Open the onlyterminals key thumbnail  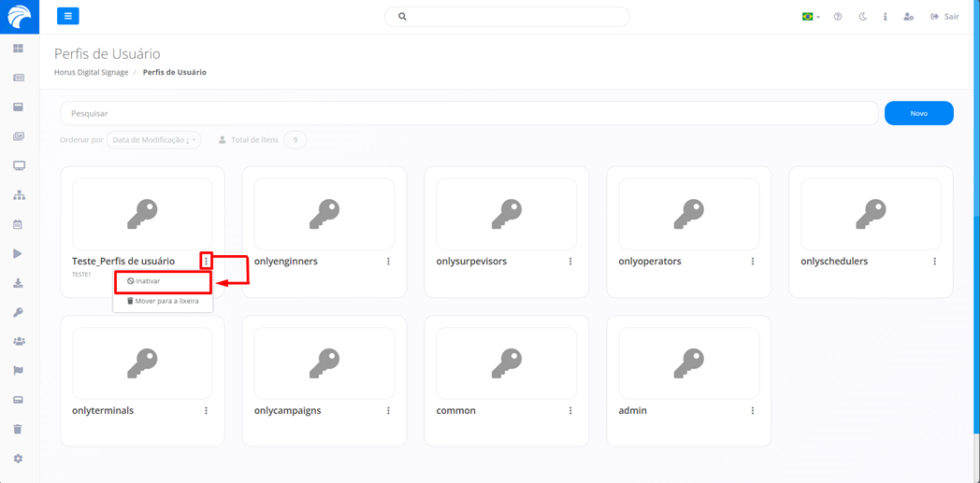[142, 363]
